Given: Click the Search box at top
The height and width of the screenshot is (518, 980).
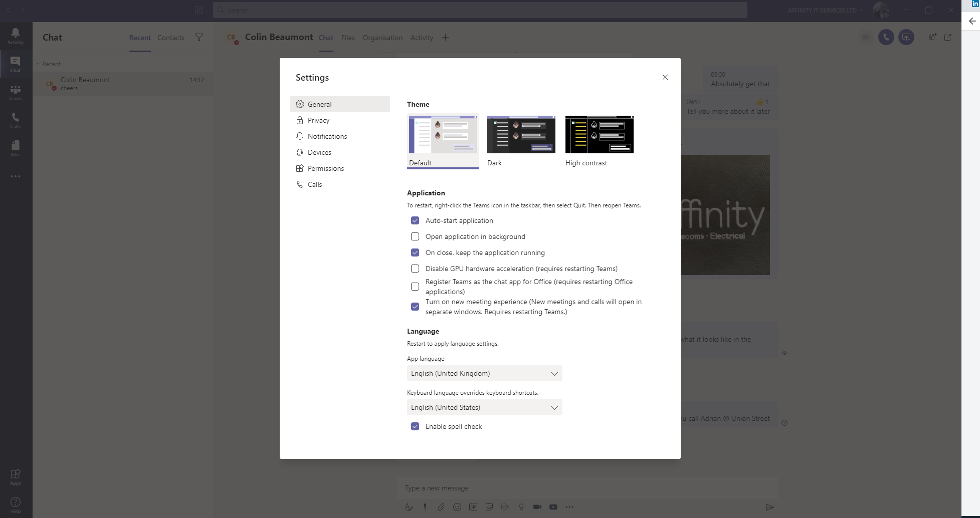Looking at the screenshot, I should coord(480,10).
